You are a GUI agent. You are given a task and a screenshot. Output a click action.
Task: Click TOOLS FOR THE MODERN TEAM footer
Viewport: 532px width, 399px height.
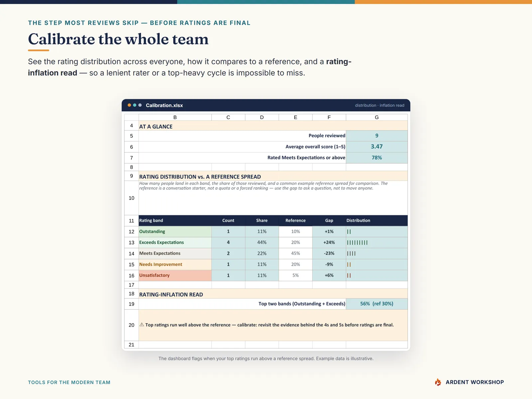pos(69,382)
